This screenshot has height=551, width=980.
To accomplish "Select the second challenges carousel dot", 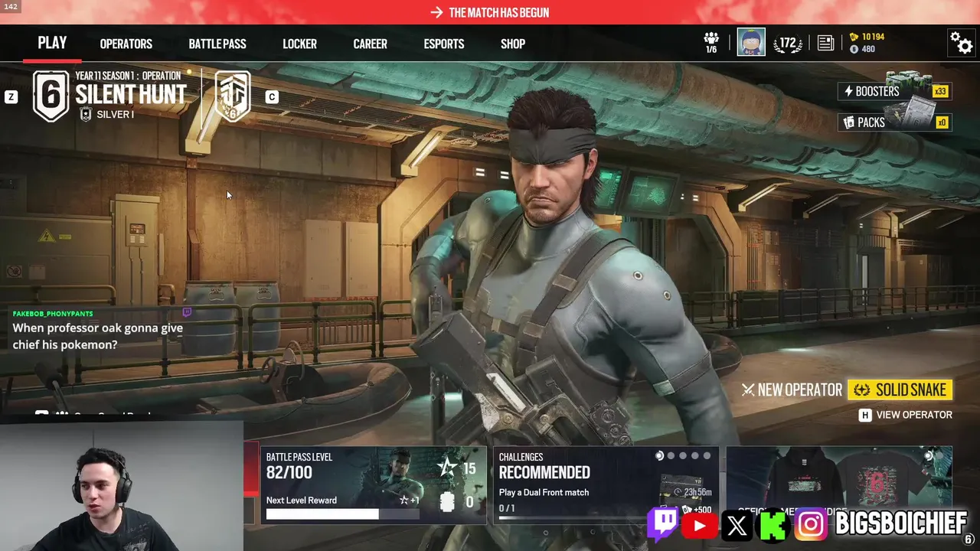I will pyautogui.click(x=671, y=456).
